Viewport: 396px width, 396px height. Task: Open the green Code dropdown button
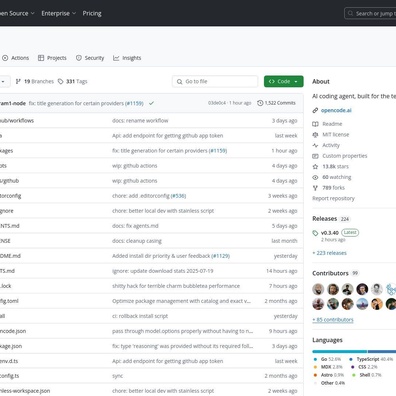[x=284, y=81]
